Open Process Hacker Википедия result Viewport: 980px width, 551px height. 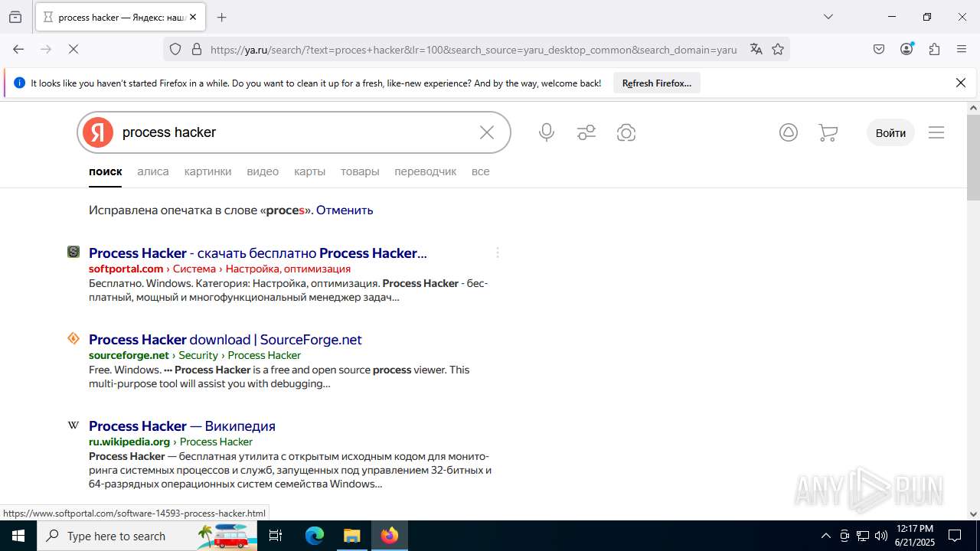point(182,425)
